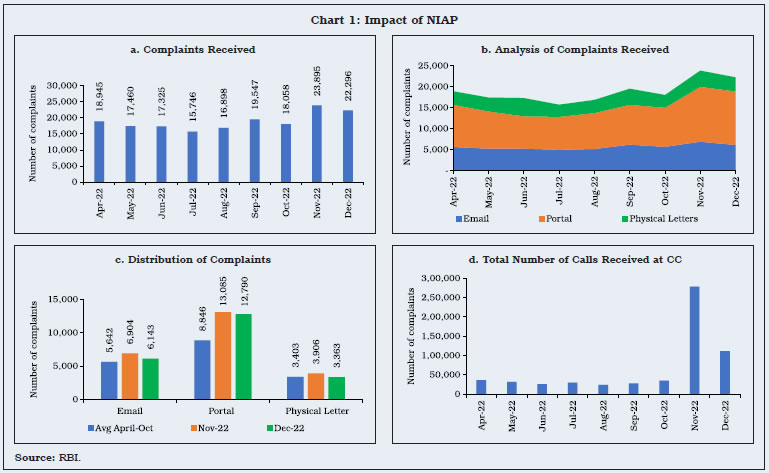Select the Apr-22 bar labeled 18,945

[x=100, y=152]
